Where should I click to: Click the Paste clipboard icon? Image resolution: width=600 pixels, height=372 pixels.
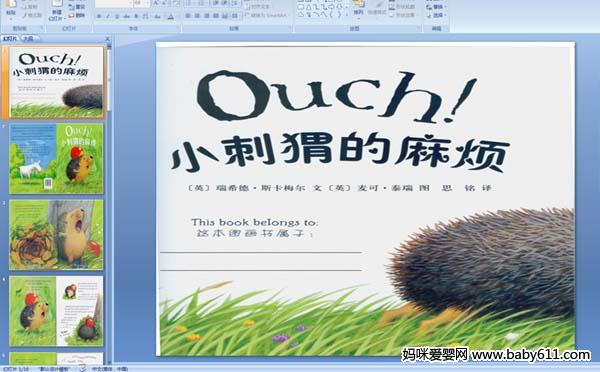coord(11,8)
